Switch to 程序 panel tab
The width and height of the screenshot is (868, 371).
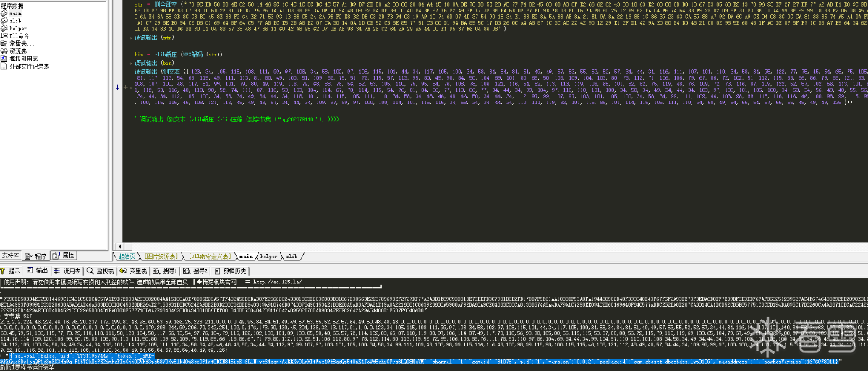coord(37,256)
